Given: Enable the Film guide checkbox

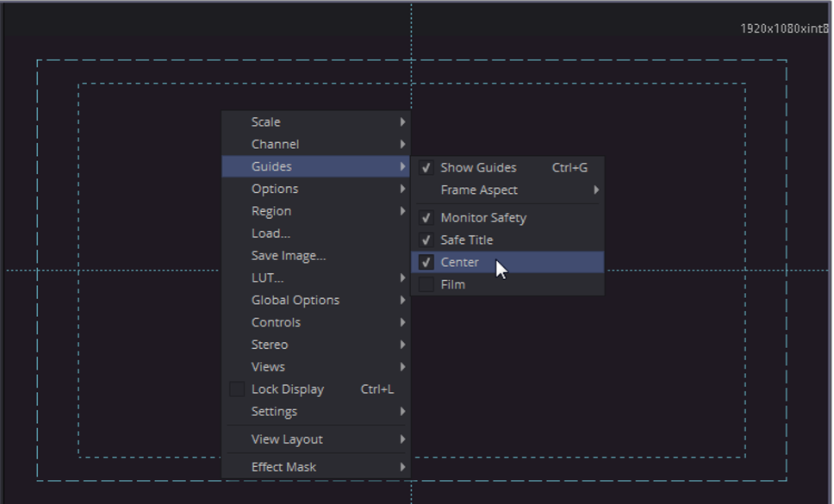Looking at the screenshot, I should (426, 285).
